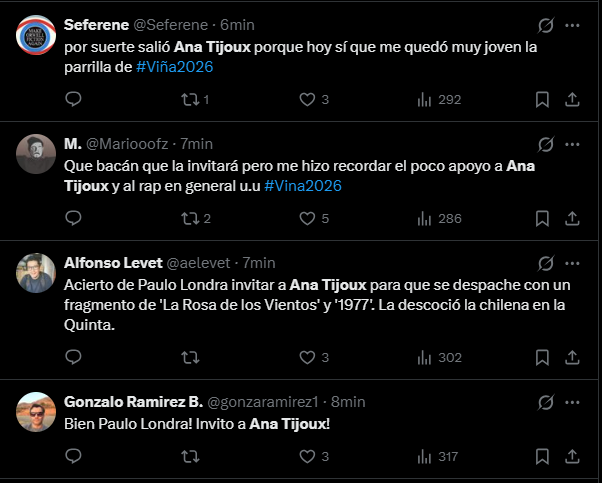Open Grok icon on Alfonso Levet's tweet
This screenshot has height=483, width=602.
pyautogui.click(x=547, y=264)
